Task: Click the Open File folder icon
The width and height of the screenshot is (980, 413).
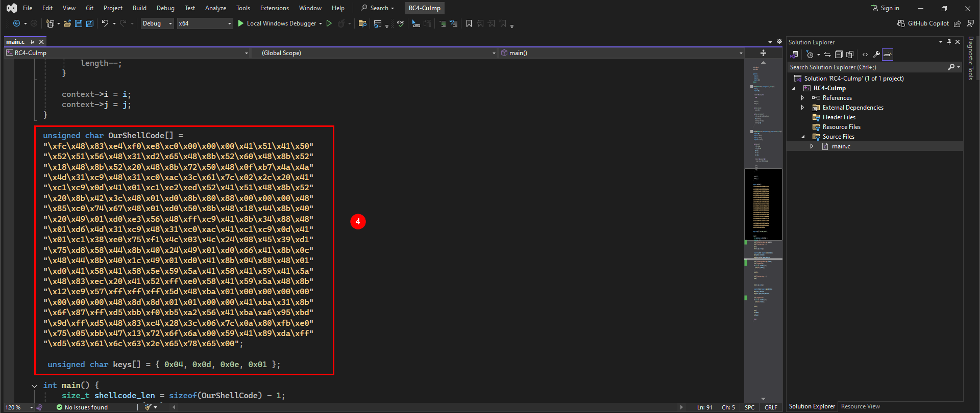Action: pos(67,23)
